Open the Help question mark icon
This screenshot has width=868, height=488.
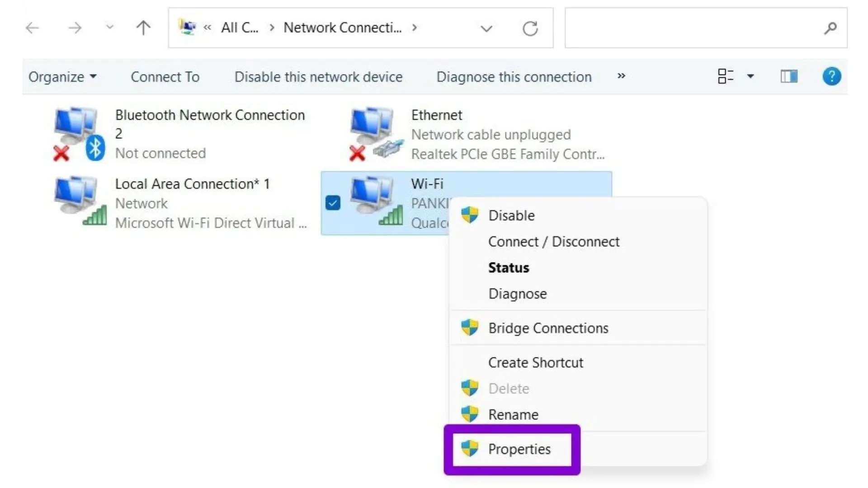(831, 76)
